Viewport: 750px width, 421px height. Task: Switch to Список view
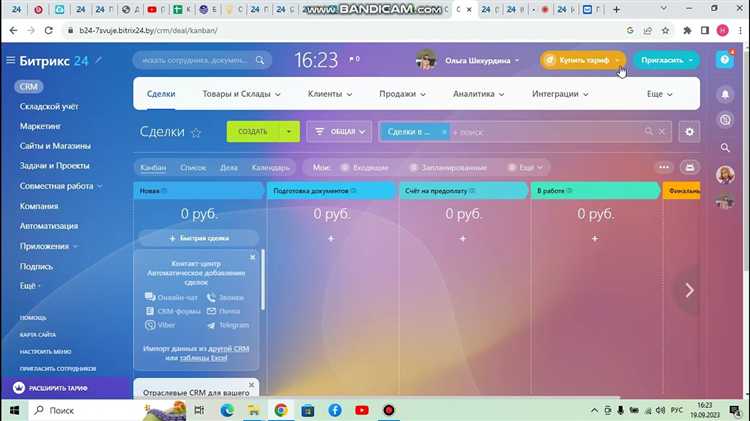[x=193, y=167]
